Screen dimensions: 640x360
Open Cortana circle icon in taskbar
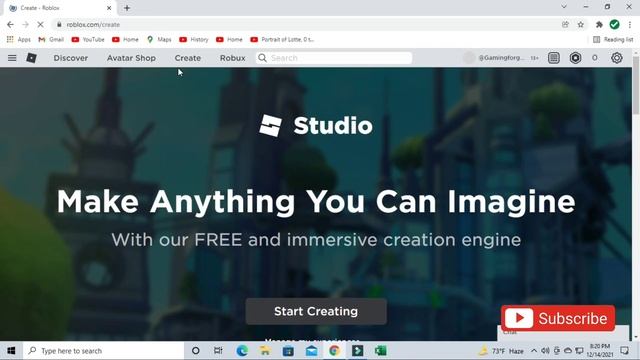coord(196,351)
